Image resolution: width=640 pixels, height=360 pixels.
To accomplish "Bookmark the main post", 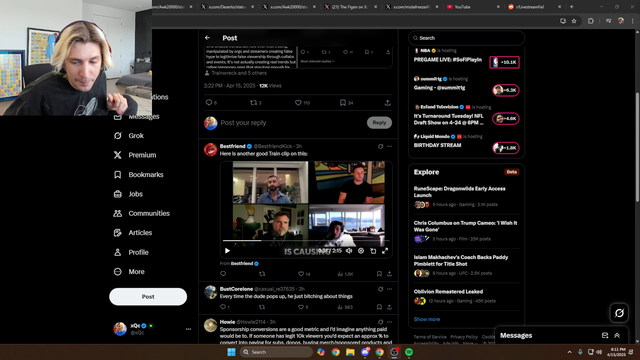I will [x=343, y=102].
